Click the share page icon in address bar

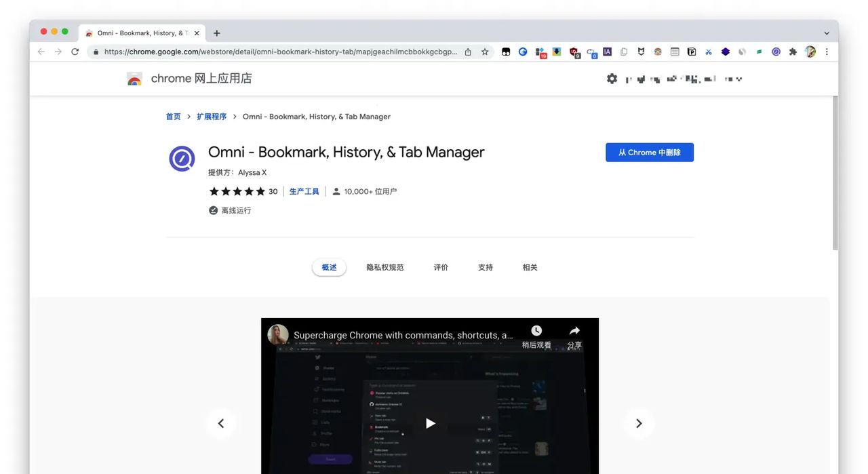point(468,52)
